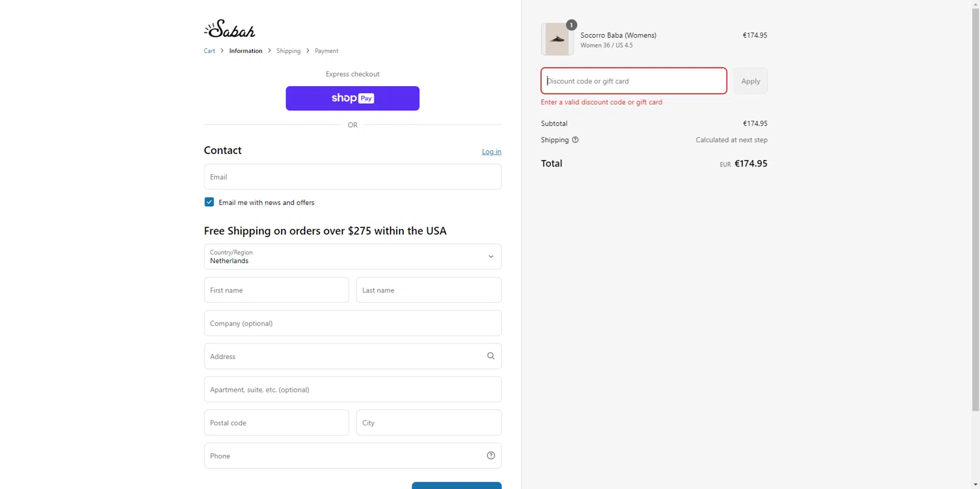Select the Payment breadcrumb step
Viewport: 980px width, 489px height.
(x=327, y=51)
